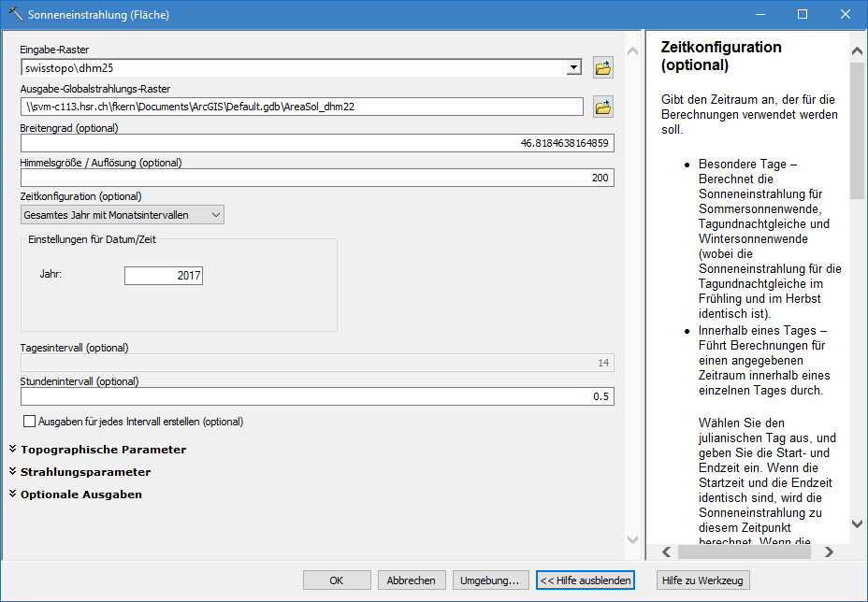Expand Topographische Parameter section

point(103,450)
